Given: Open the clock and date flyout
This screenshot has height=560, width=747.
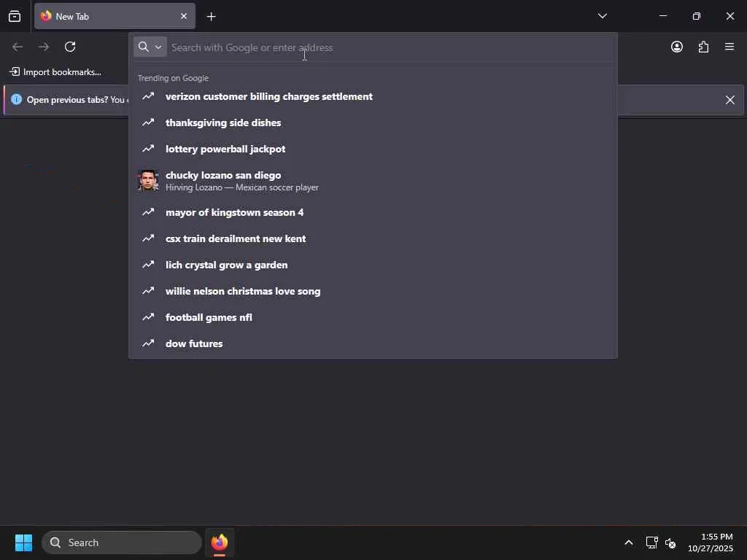Looking at the screenshot, I should (710, 542).
